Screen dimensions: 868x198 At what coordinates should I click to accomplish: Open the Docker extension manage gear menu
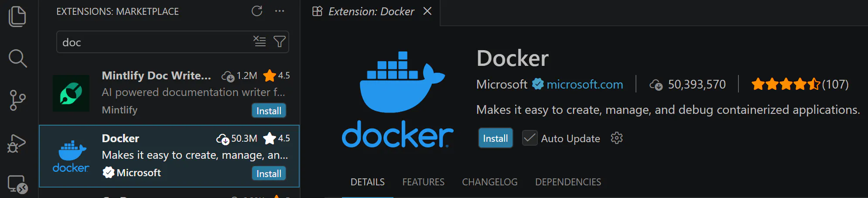coord(617,138)
